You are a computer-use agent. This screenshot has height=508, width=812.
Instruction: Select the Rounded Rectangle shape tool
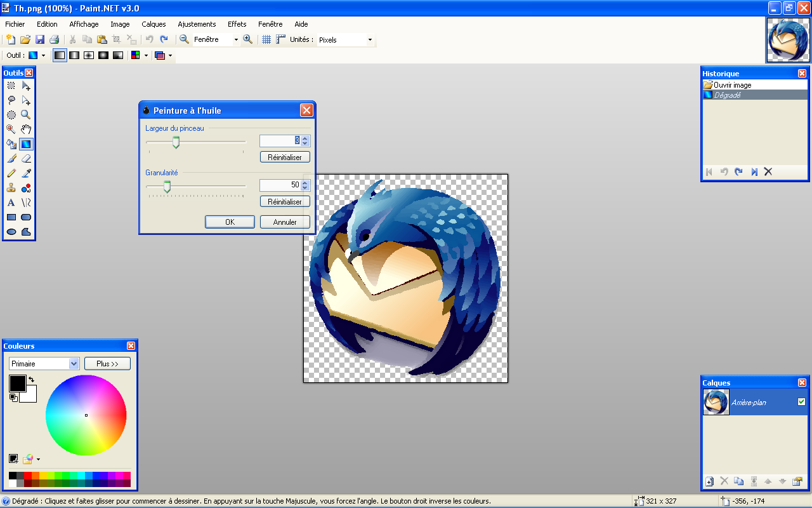[26, 217]
